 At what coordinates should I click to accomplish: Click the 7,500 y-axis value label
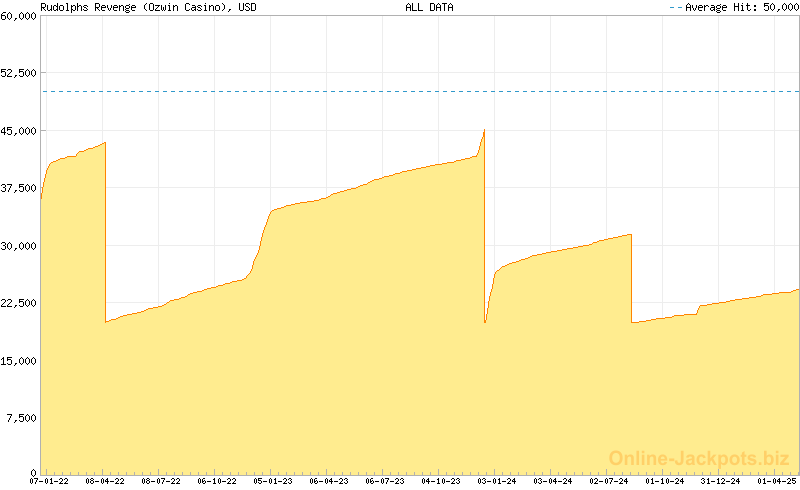tap(20, 418)
